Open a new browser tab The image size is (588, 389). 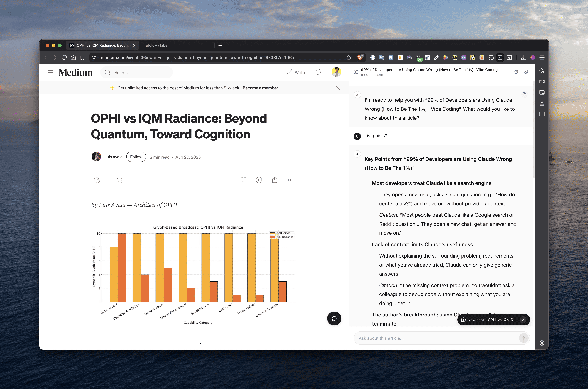tap(220, 45)
